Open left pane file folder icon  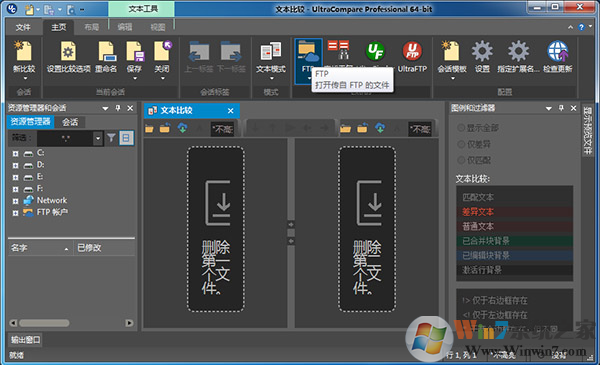pyautogui.click(x=149, y=128)
